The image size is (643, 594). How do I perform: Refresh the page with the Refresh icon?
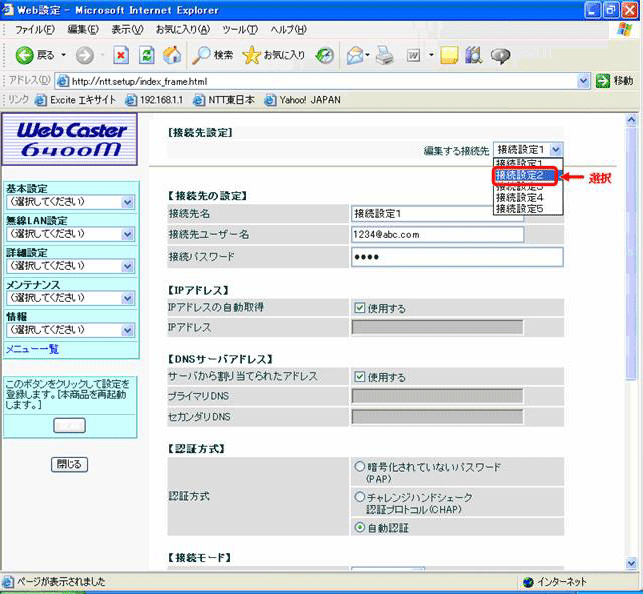pyautogui.click(x=146, y=55)
